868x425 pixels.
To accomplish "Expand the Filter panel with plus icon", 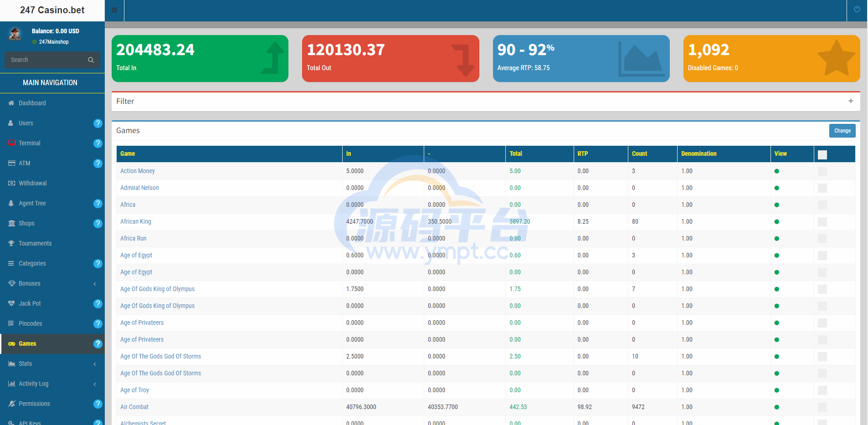I will [x=851, y=101].
